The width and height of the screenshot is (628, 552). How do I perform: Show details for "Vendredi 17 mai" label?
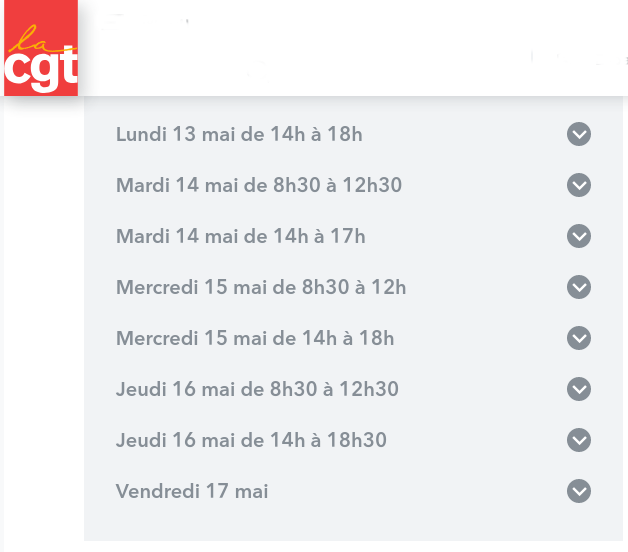[x=192, y=491]
